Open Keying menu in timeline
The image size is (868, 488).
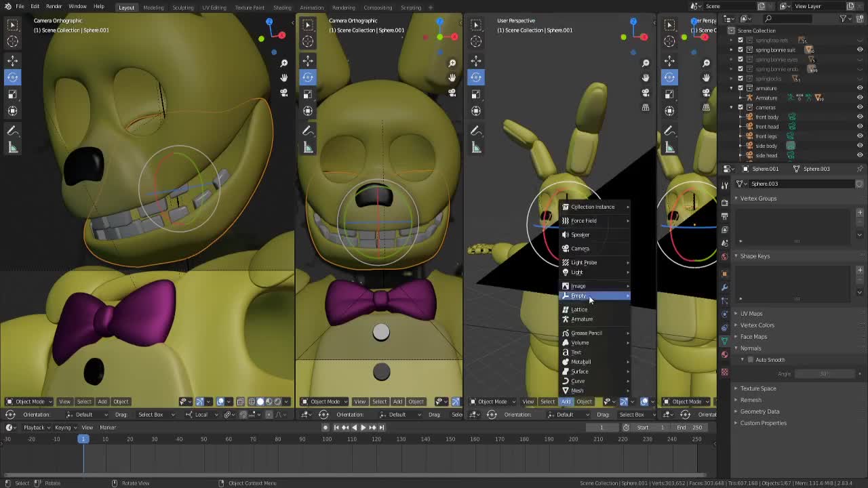[x=64, y=428]
